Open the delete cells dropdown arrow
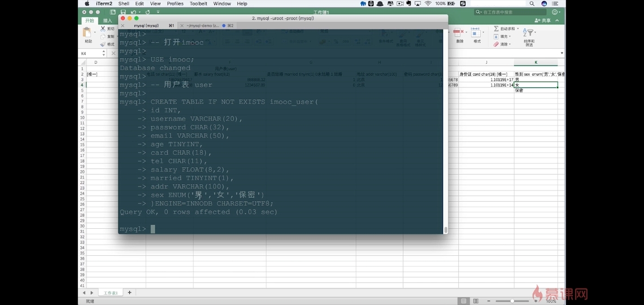Image resolution: width=644 pixels, height=305 pixels. pos(467,32)
